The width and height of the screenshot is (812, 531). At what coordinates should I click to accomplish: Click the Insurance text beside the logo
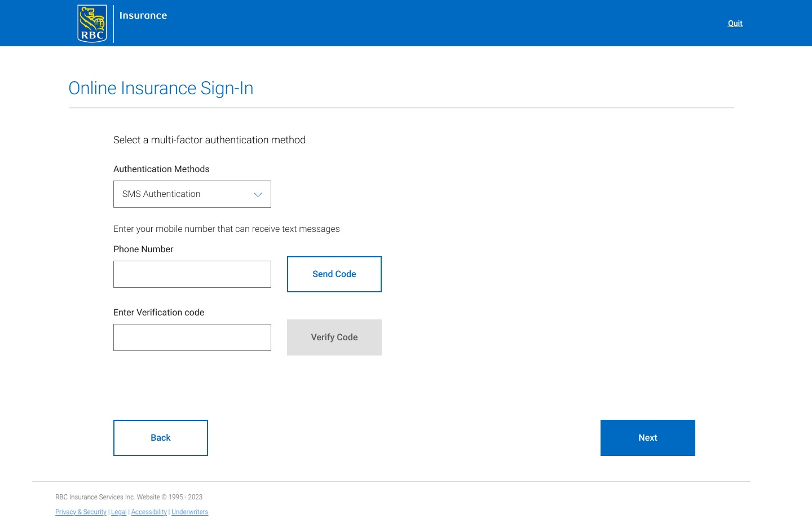tap(143, 15)
